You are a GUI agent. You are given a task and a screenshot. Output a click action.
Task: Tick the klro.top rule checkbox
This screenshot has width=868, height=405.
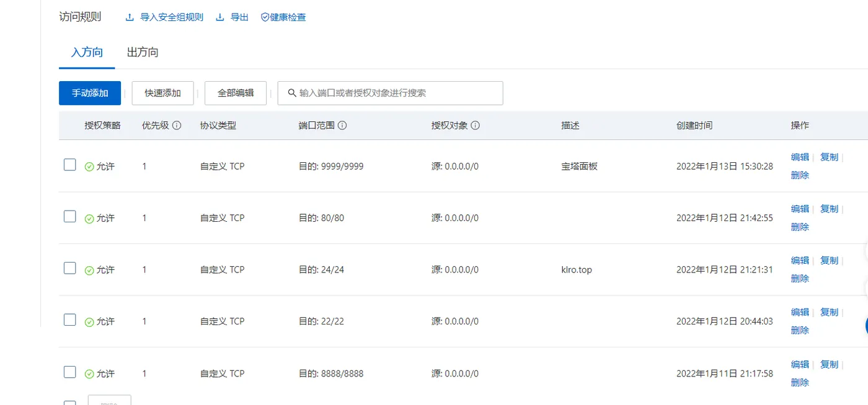(x=70, y=268)
